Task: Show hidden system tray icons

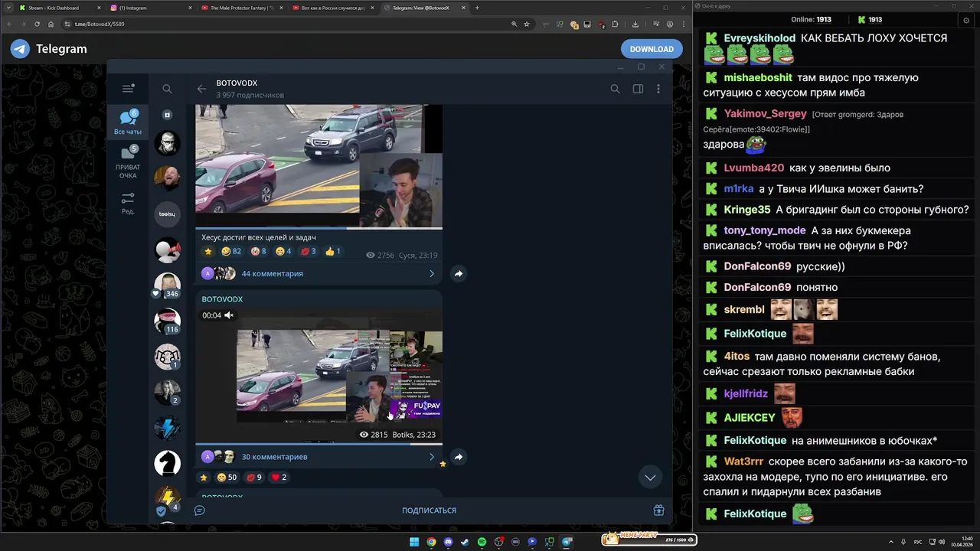Action: [891, 542]
